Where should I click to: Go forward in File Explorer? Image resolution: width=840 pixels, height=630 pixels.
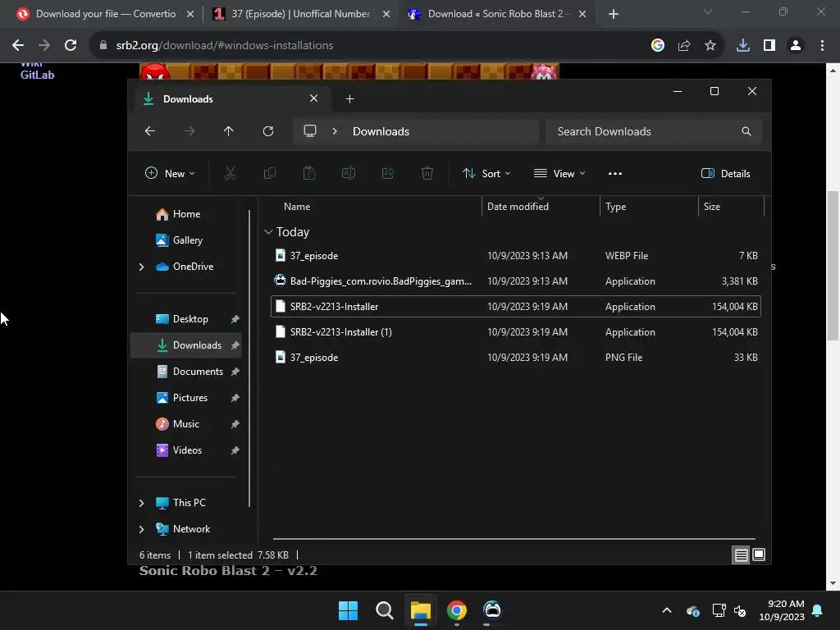point(189,131)
